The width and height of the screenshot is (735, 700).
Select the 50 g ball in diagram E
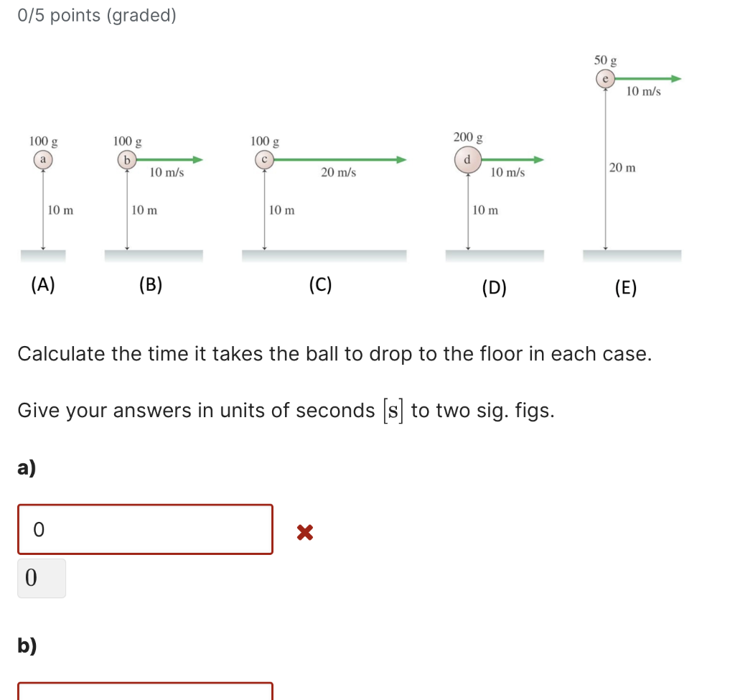[x=605, y=78]
